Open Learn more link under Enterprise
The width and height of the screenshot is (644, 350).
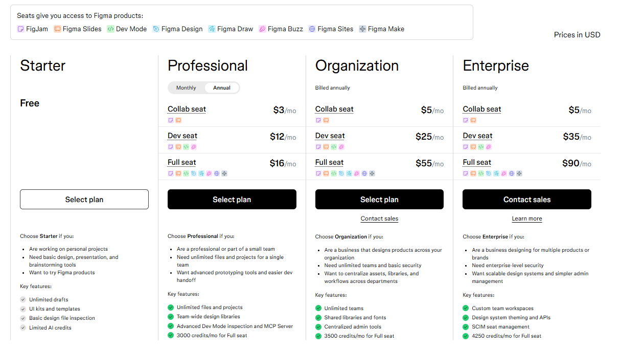tap(527, 218)
